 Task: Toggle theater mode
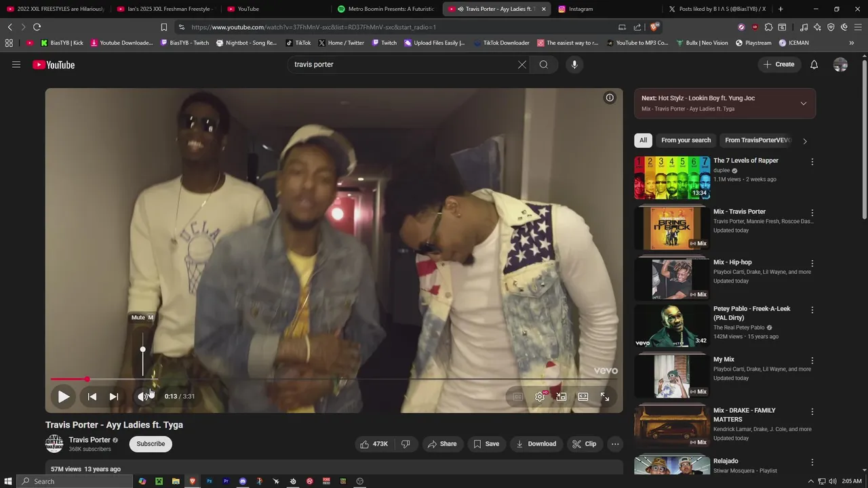coord(583,396)
